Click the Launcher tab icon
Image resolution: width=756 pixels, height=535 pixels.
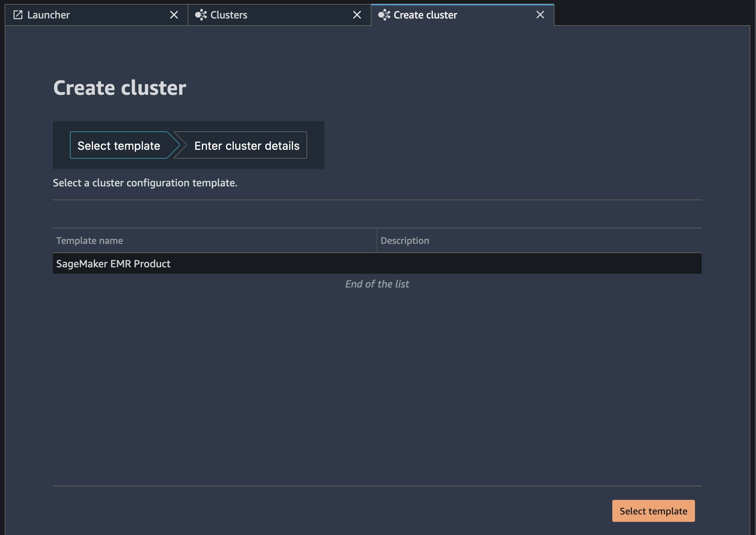coord(18,15)
